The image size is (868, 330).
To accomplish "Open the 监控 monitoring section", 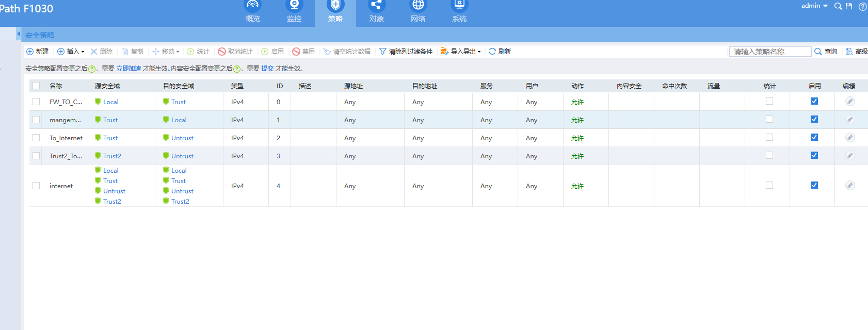I will click(294, 12).
